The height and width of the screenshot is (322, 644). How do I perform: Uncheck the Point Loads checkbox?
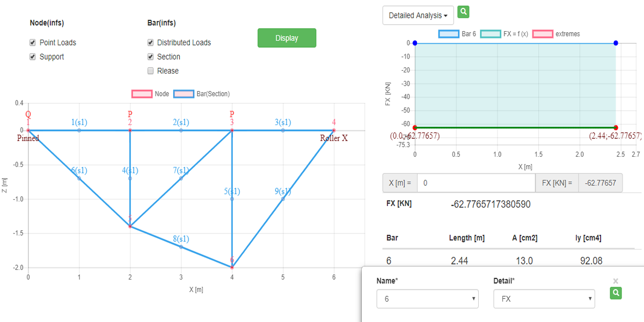[32, 42]
